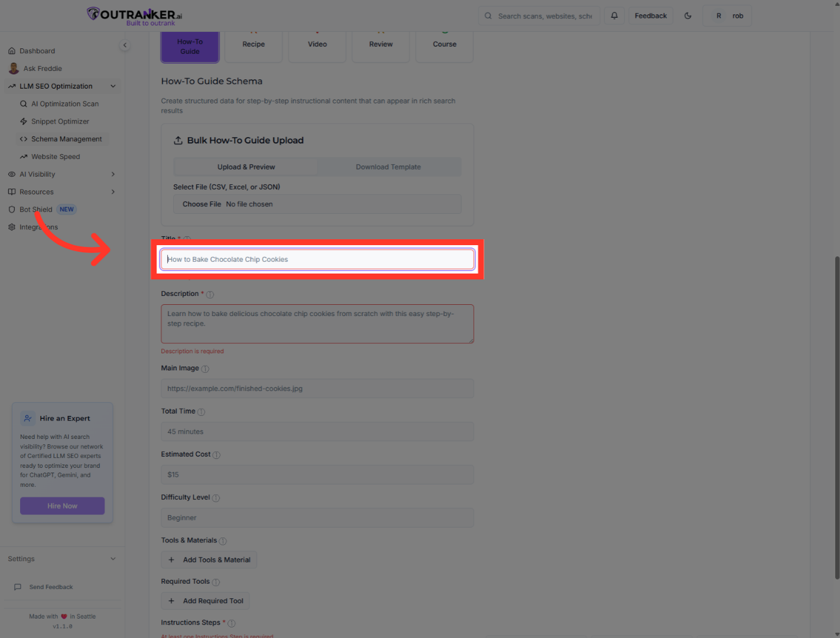Expand the Resources section
The height and width of the screenshot is (638, 840).
click(62, 192)
